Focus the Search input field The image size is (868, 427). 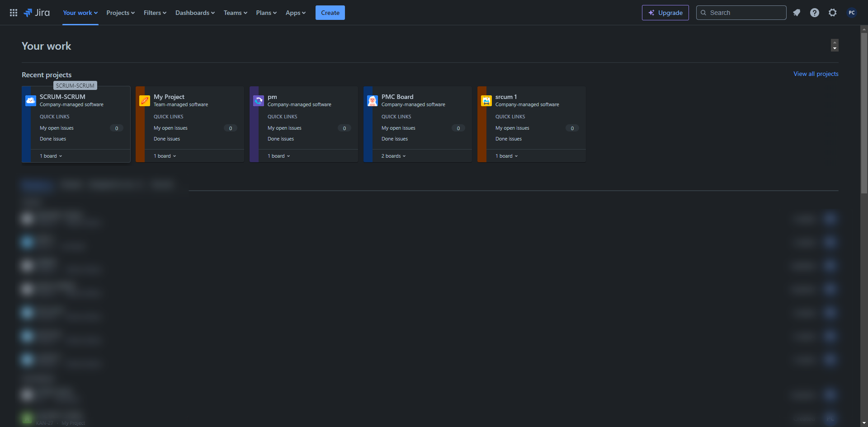[x=741, y=13]
